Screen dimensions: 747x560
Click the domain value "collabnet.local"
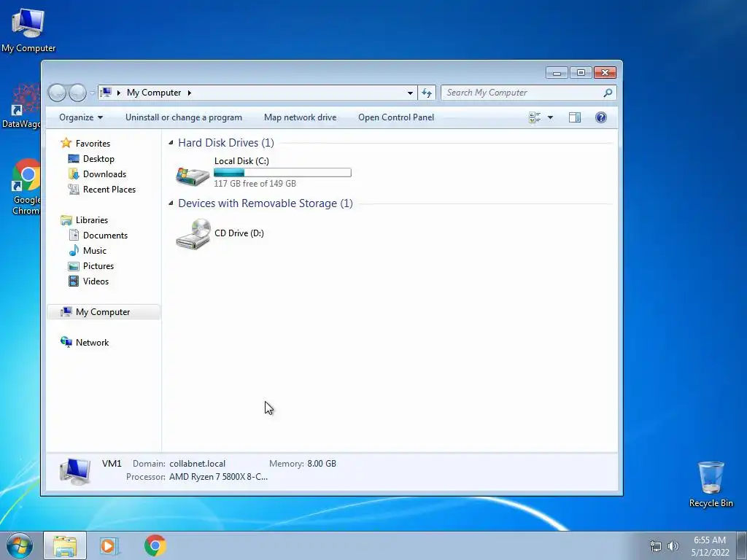(197, 463)
